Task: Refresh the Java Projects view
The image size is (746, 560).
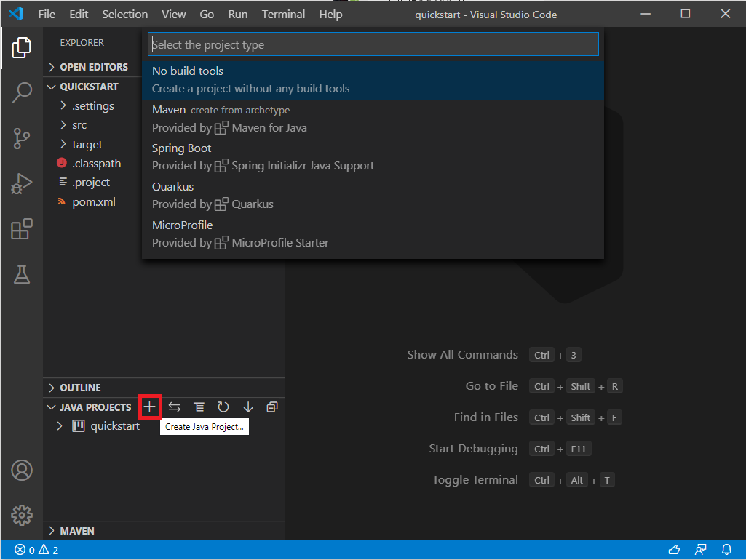Action: 223,407
